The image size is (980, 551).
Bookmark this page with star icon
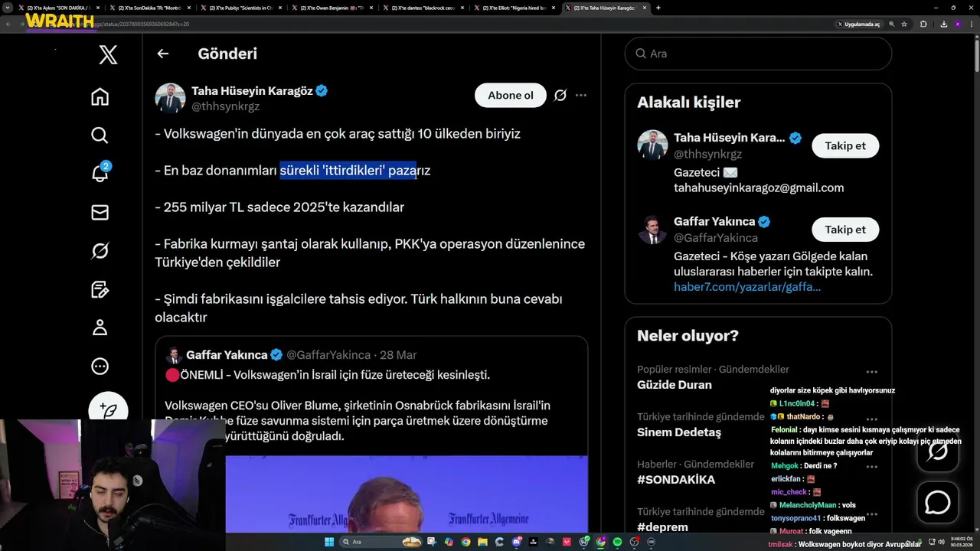[904, 24]
